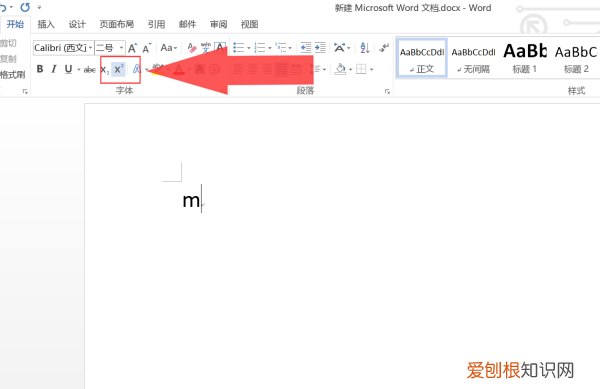The width and height of the screenshot is (600, 389).
Task: Launch the clipboard pane
Action: pos(25,91)
